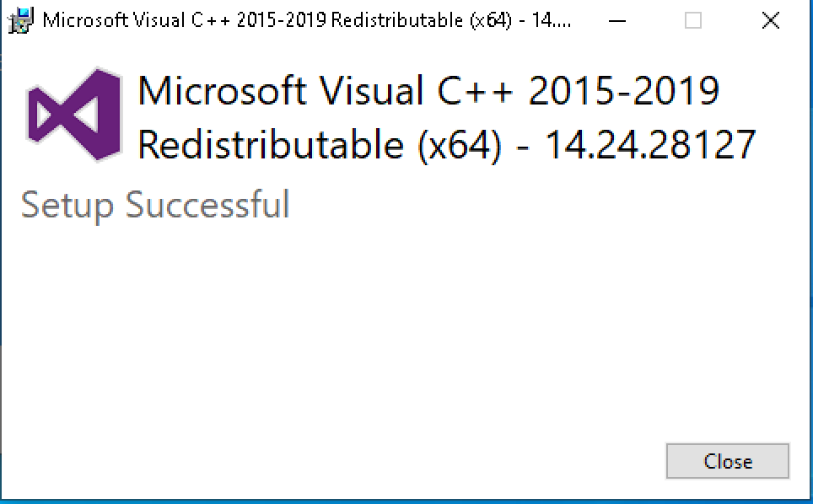
Task: Click the "Microsoft Visual C++ 2015-2019" heading line
Action: click(428, 91)
